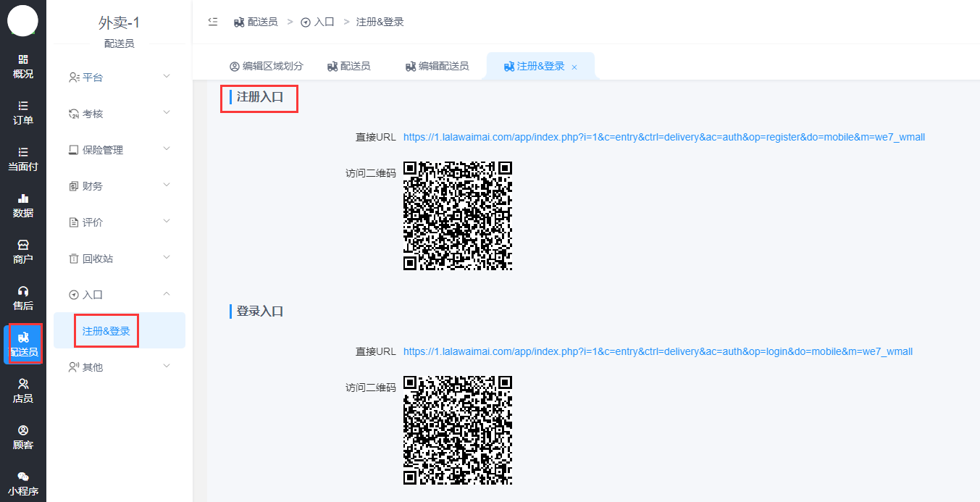Select the 注册&登录 submenu item
Viewport: 980px width, 502px height.
[120, 331]
